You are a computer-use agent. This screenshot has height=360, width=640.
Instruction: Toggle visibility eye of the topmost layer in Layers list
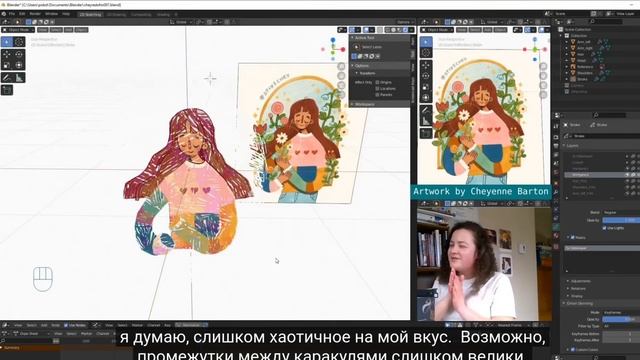point(627,156)
